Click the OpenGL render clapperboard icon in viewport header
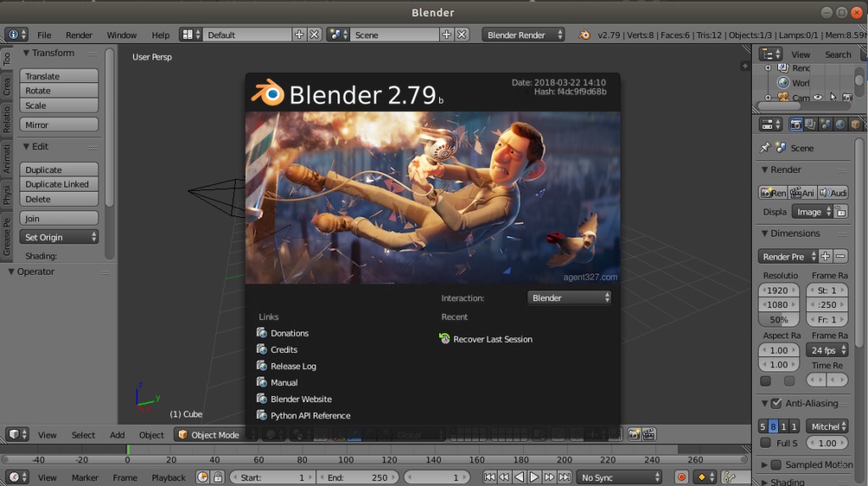The width and height of the screenshot is (868, 486). pyautogui.click(x=648, y=434)
